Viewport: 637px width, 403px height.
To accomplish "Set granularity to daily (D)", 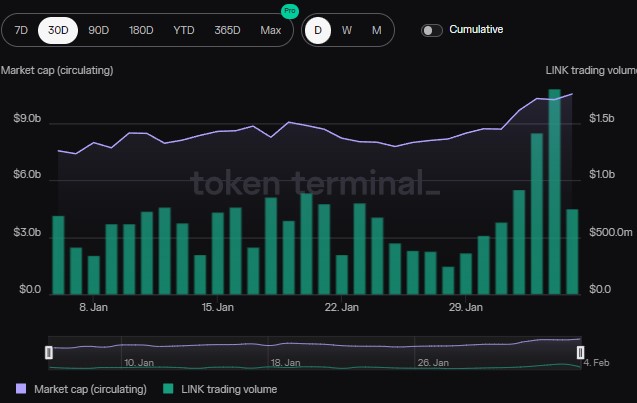I will point(318,30).
